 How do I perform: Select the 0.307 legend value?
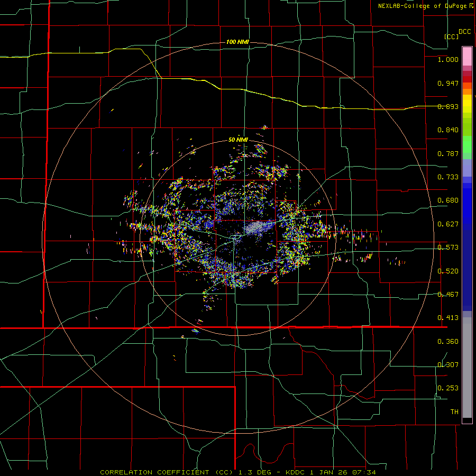tap(448, 365)
